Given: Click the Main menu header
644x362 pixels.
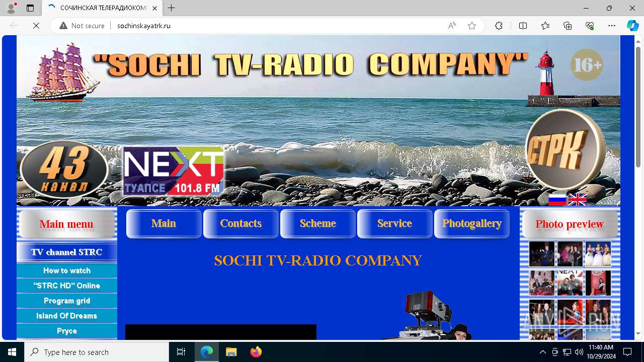Looking at the screenshot, I should pyautogui.click(x=67, y=224).
